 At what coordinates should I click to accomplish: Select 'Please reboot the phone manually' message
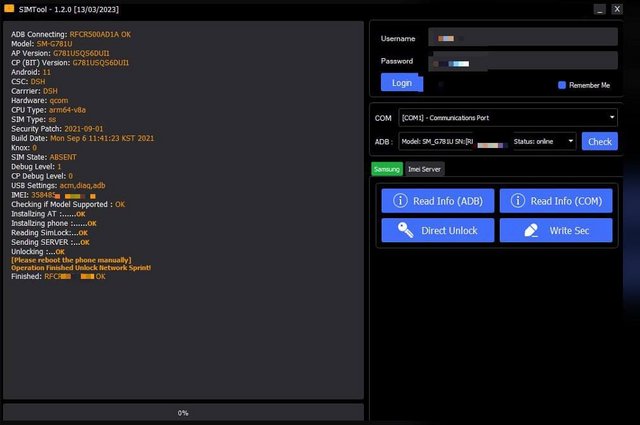[x=71, y=260]
